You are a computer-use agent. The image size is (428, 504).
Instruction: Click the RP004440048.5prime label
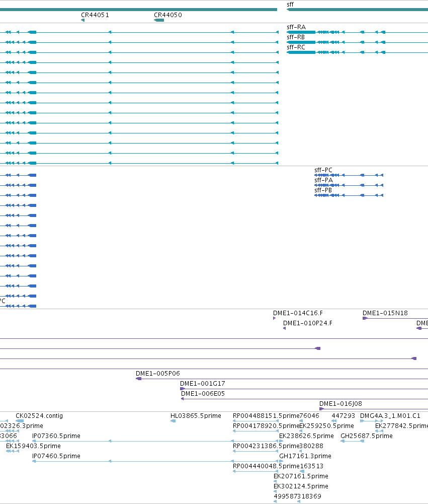tap(266, 466)
